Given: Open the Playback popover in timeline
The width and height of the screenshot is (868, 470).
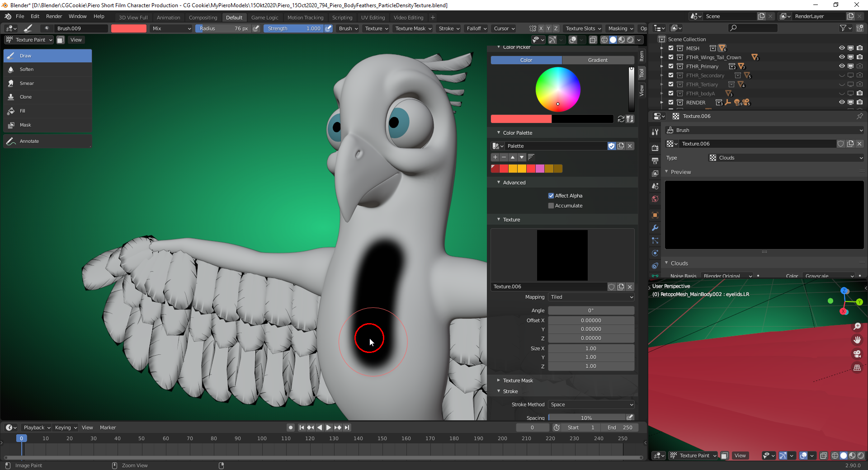Looking at the screenshot, I should coord(37,428).
